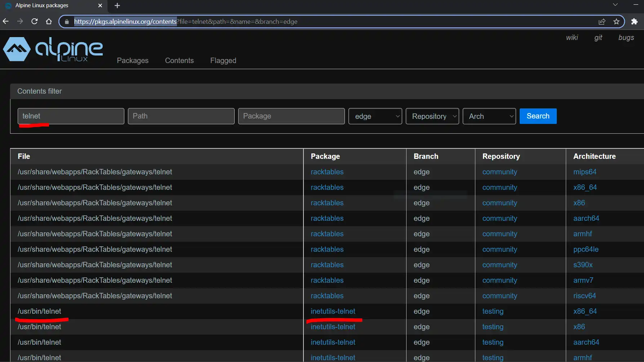
Task: Open inetutils-telnet package in aarch64 row
Action: [x=333, y=342]
